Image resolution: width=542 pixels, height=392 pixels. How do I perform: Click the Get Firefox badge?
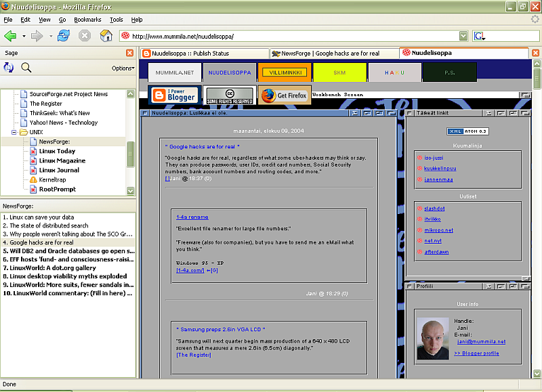(285, 95)
